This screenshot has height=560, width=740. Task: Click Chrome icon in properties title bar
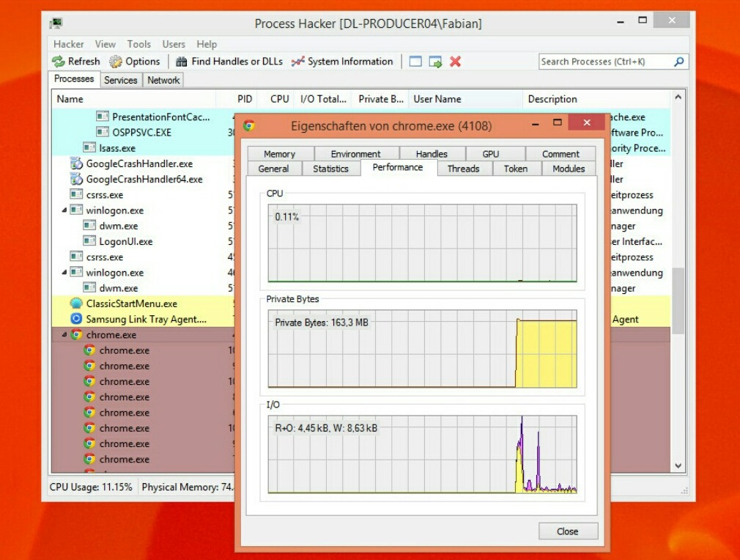pos(249,125)
